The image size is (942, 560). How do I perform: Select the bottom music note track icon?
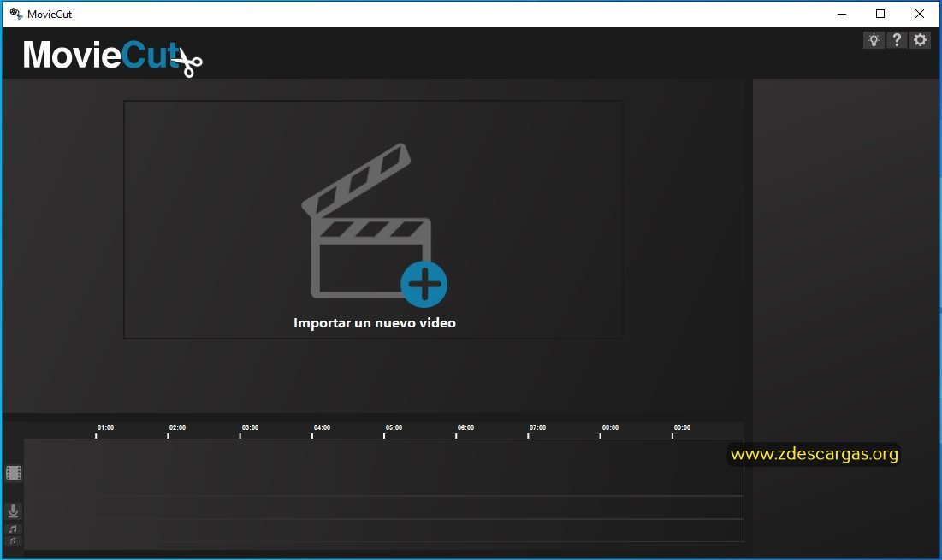[13, 541]
